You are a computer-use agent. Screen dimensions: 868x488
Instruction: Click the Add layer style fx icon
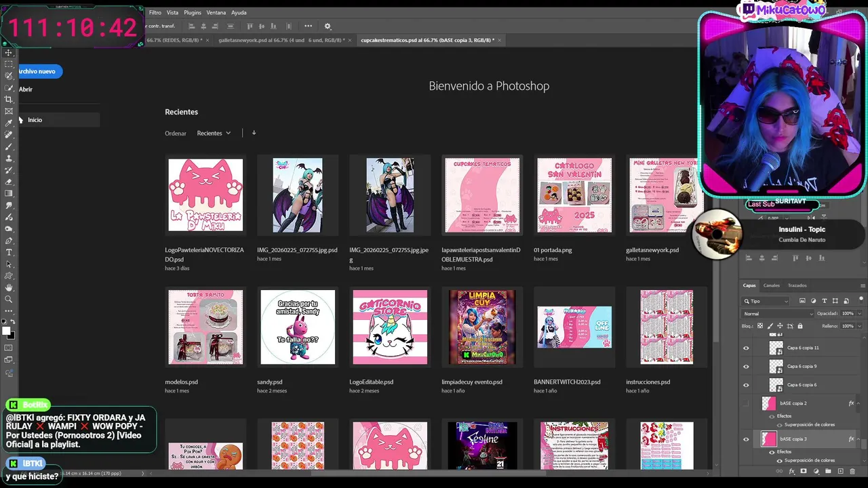pyautogui.click(x=792, y=471)
